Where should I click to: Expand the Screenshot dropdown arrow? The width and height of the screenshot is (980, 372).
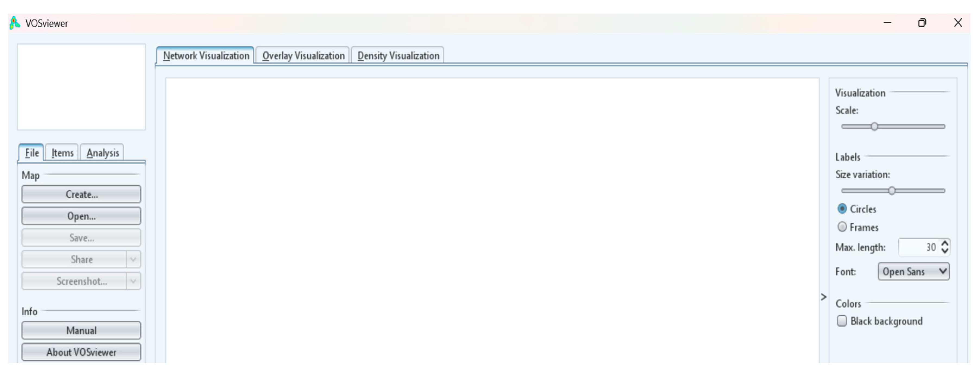pos(133,281)
